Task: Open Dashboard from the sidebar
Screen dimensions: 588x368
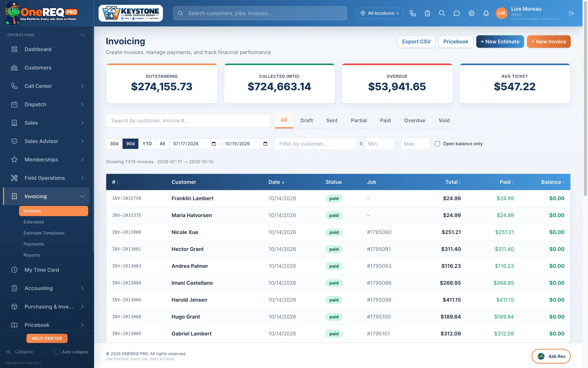Action: pos(47,49)
